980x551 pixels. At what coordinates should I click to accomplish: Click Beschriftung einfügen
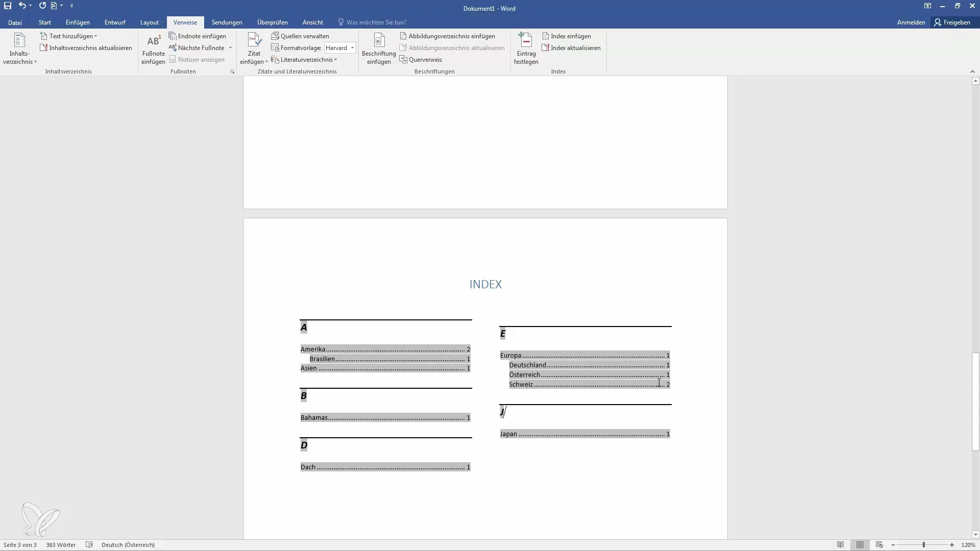pos(379,49)
